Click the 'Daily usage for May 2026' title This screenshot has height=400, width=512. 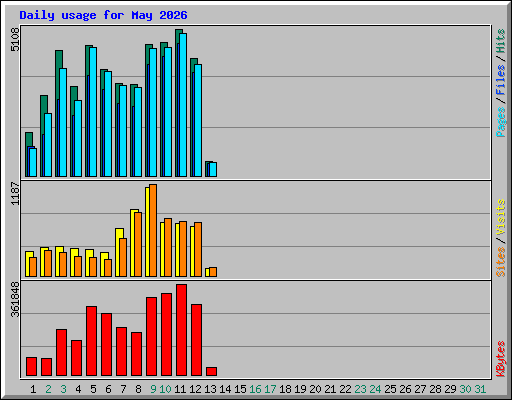coord(103,15)
